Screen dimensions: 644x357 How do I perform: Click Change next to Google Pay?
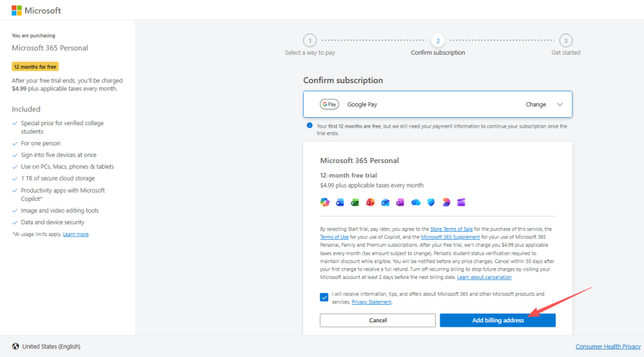tap(536, 105)
